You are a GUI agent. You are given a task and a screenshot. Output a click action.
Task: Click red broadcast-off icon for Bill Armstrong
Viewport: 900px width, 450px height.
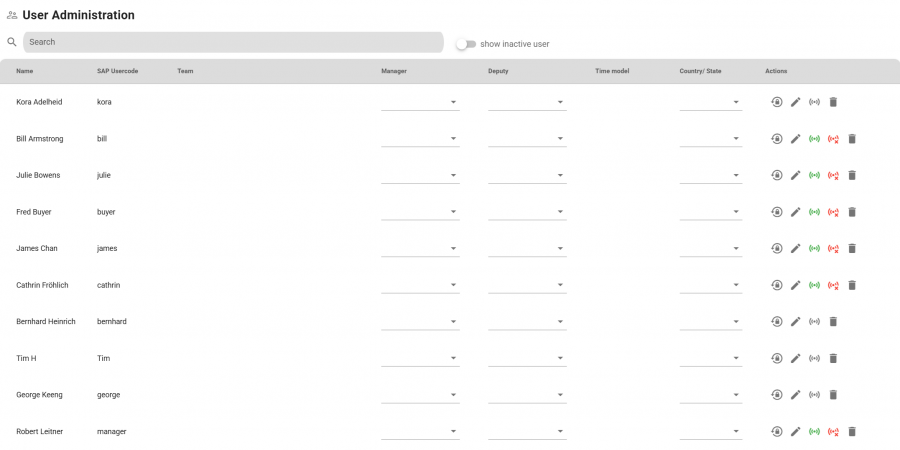833,139
